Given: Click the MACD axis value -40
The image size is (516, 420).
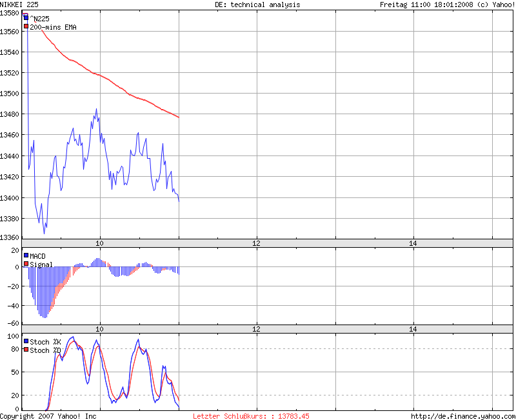Looking at the screenshot, I should [x=13, y=306].
